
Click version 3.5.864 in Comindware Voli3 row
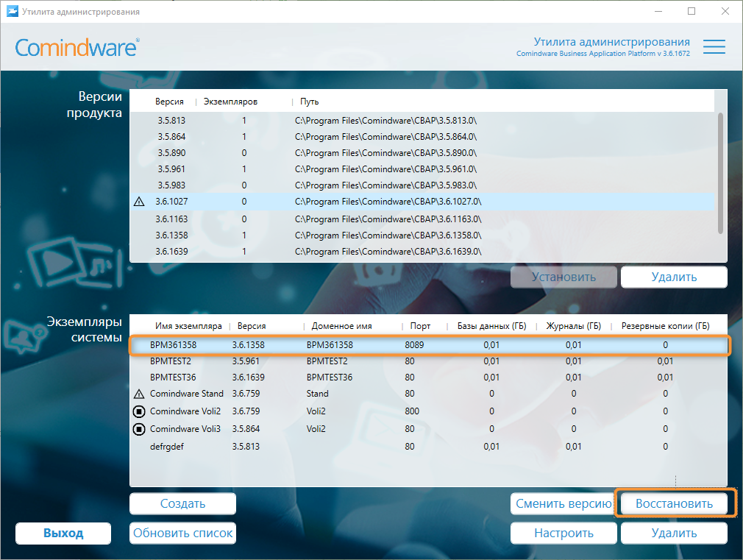pos(246,429)
